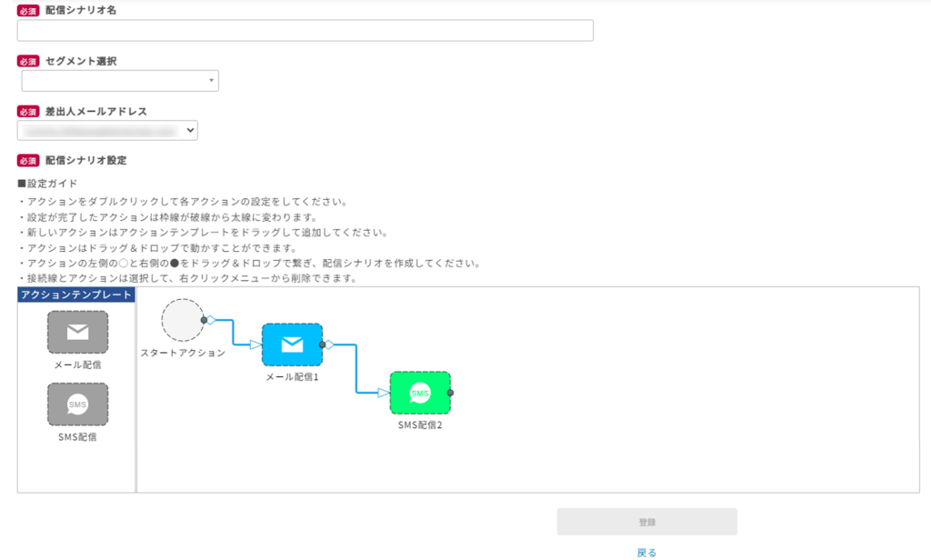Select connector line from start to メール配信1
This screenshot has width=931, height=560.
pyautogui.click(x=234, y=332)
